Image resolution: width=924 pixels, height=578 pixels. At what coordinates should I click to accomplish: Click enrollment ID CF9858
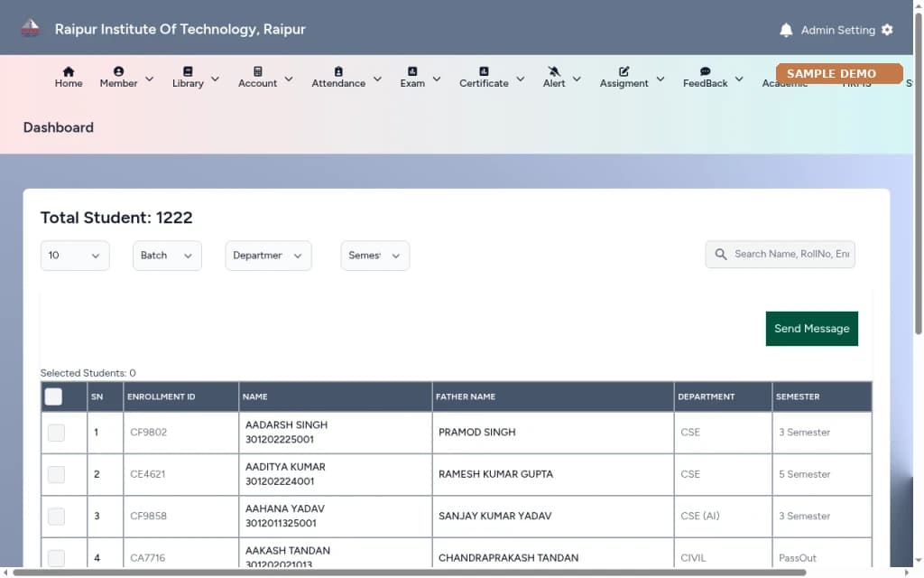[149, 516]
